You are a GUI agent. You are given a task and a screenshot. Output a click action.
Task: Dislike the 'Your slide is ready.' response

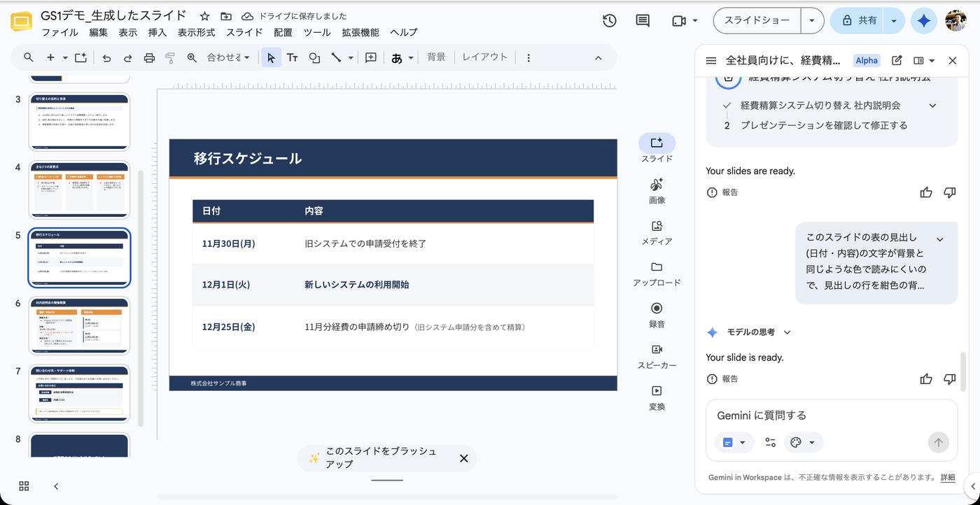tap(950, 379)
